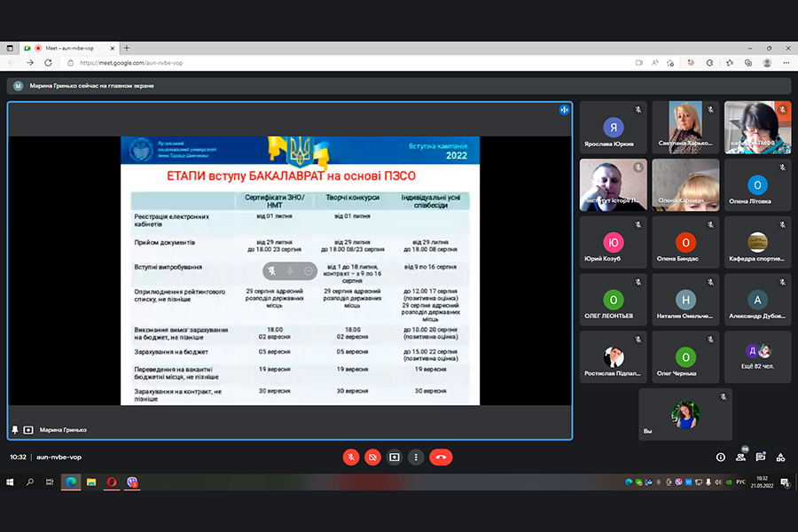Open Viber from the taskbar
The height and width of the screenshot is (532, 798).
[132, 482]
